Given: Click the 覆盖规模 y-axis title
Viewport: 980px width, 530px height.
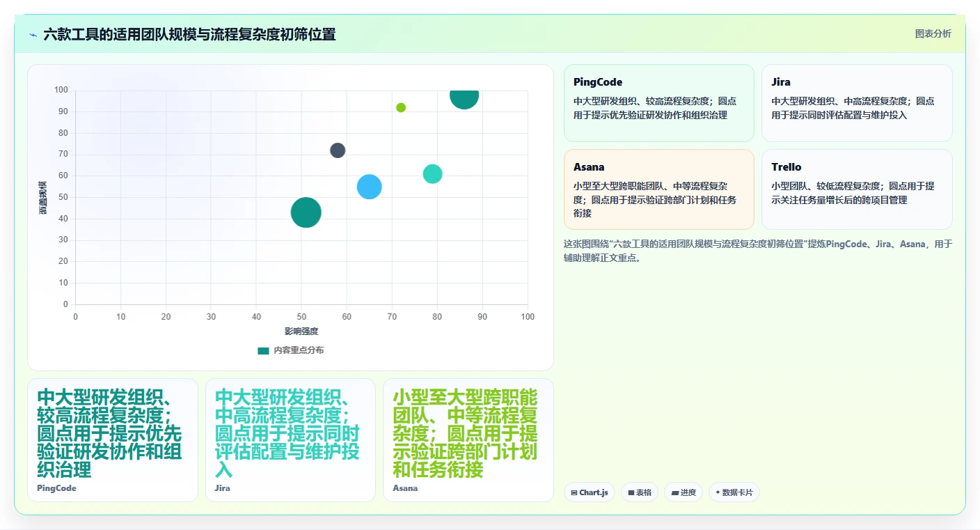Looking at the screenshot, I should [x=42, y=197].
